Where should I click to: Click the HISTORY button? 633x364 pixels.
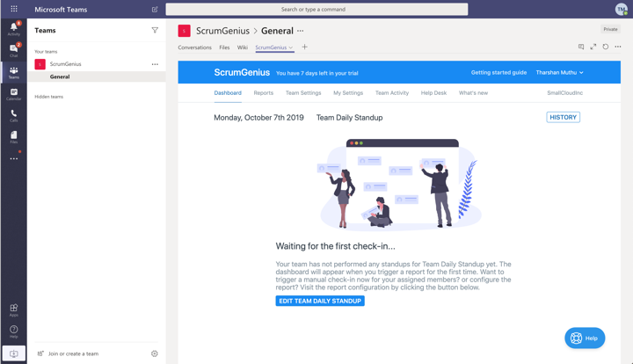click(564, 117)
